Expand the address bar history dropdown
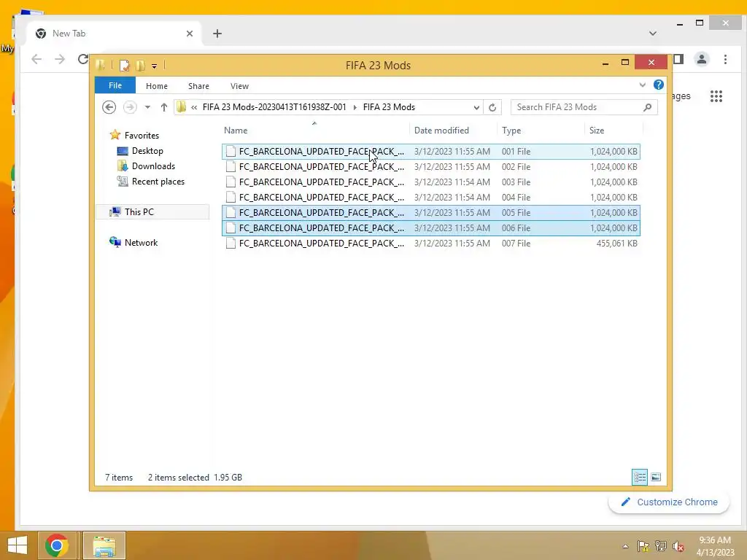This screenshot has height=560, width=747. (476, 108)
